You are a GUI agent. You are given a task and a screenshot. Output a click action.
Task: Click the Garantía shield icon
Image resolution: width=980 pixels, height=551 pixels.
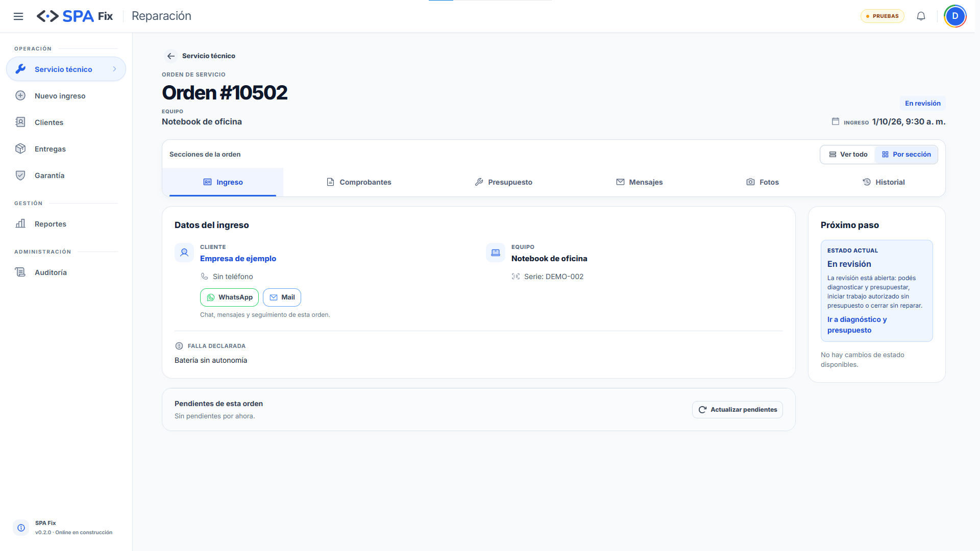[x=20, y=176]
